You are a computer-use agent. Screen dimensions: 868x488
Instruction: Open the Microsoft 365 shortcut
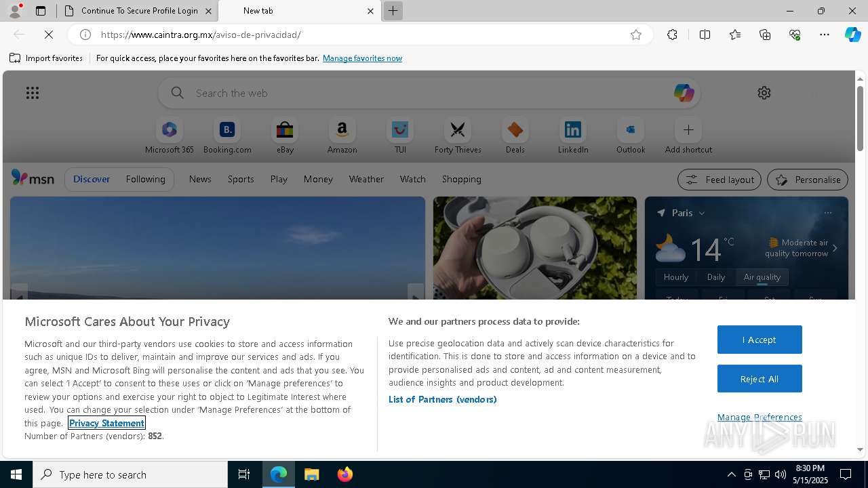pyautogui.click(x=170, y=136)
